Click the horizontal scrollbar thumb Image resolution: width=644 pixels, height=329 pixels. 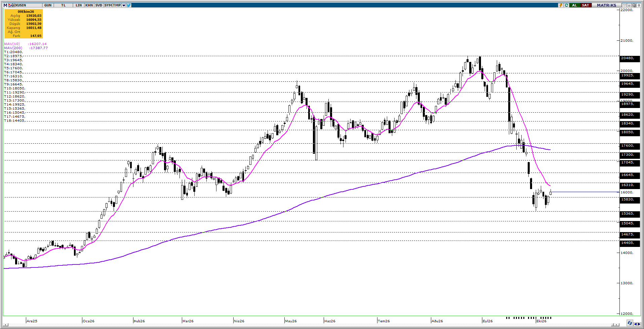click(612, 325)
